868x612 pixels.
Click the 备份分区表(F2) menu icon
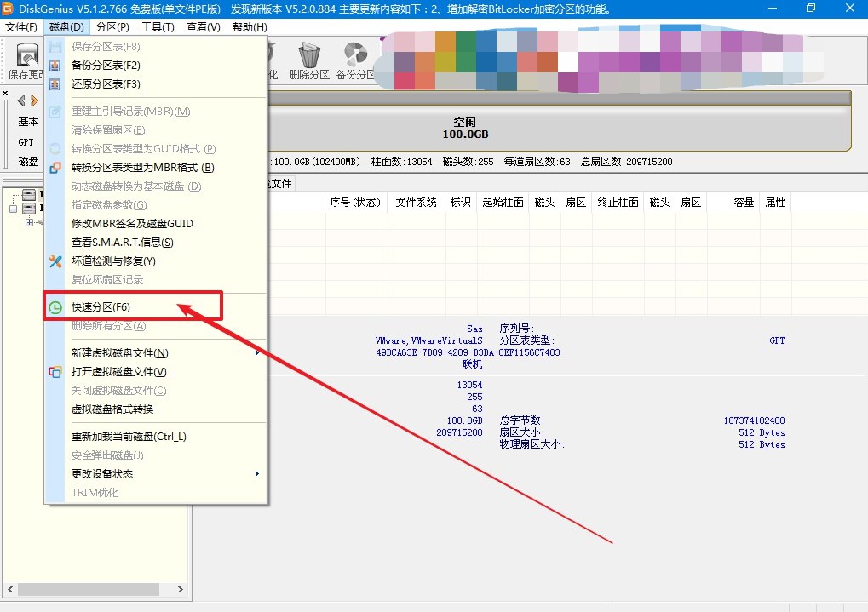pos(55,66)
